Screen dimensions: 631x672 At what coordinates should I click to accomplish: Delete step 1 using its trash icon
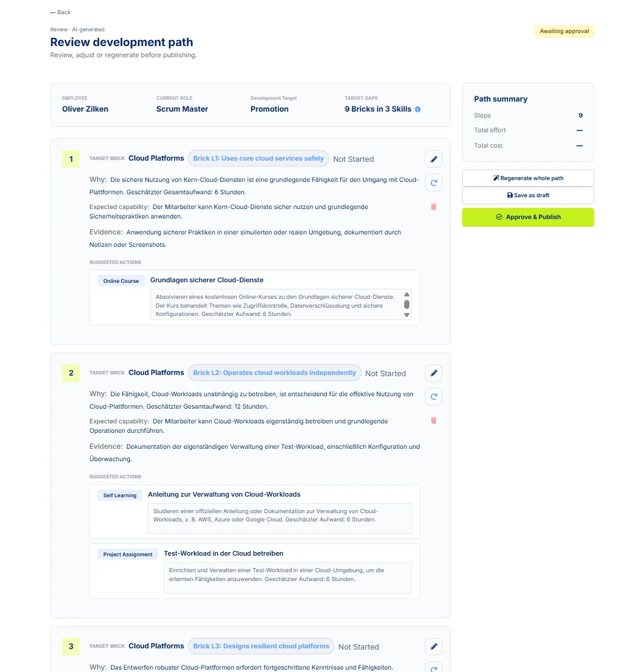[434, 207]
